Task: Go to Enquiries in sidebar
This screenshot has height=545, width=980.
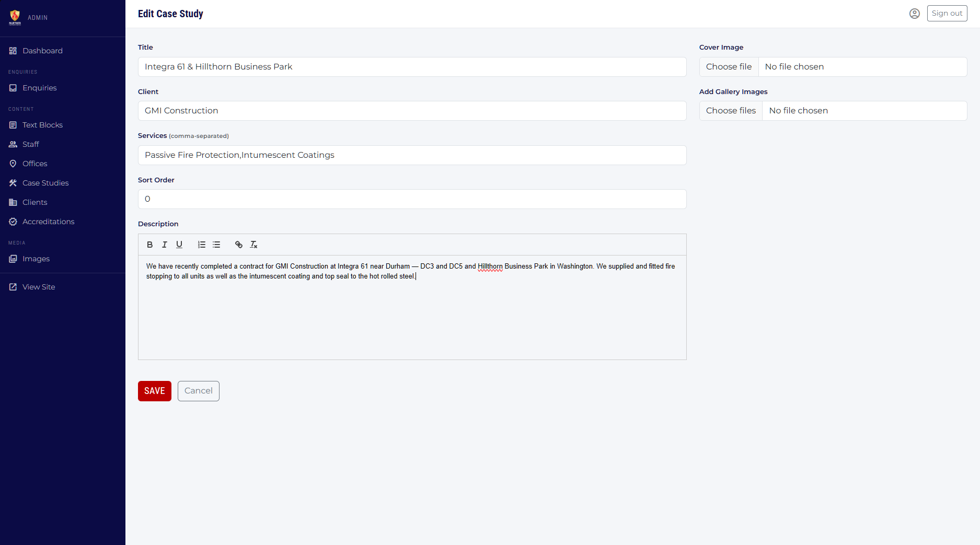Action: (x=39, y=88)
